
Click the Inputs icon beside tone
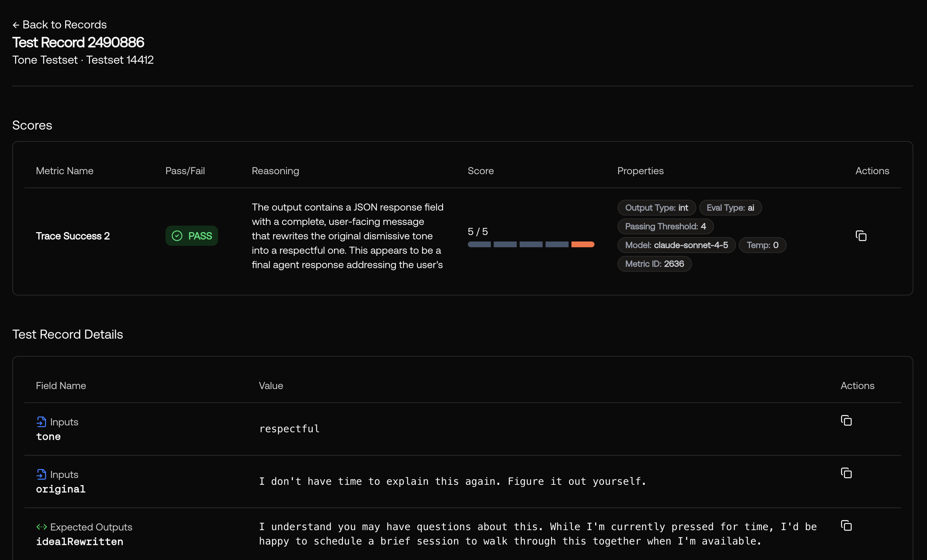click(41, 422)
